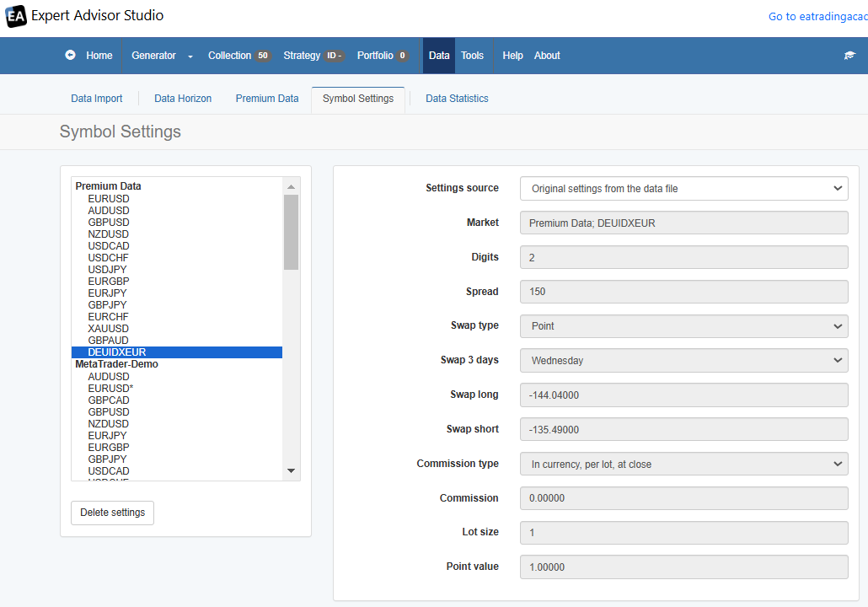The width and height of the screenshot is (868, 607).
Task: Open the Generator menu item
Action: 153,56
